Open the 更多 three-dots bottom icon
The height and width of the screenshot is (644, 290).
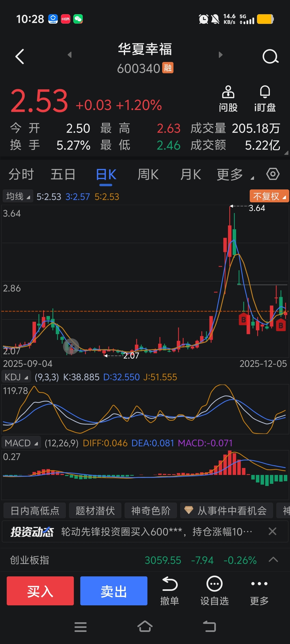pos(259,584)
